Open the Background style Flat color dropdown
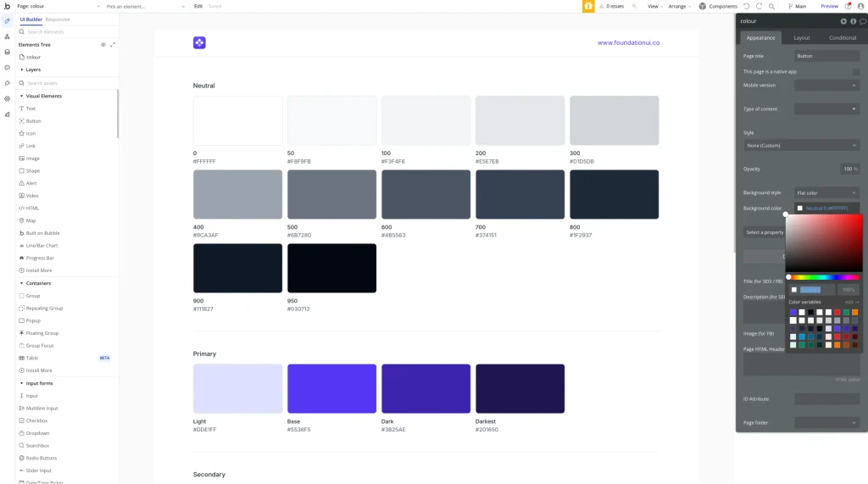This screenshot has height=484, width=868. pos(826,192)
